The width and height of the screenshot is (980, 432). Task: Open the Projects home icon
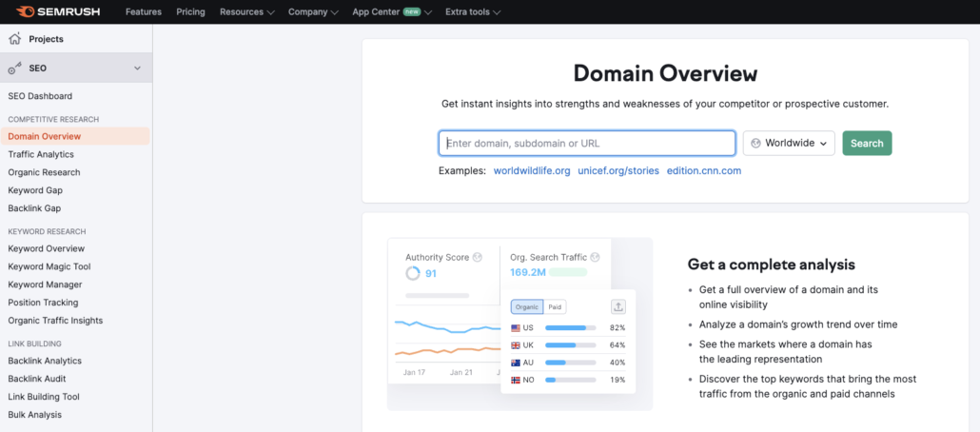point(14,39)
